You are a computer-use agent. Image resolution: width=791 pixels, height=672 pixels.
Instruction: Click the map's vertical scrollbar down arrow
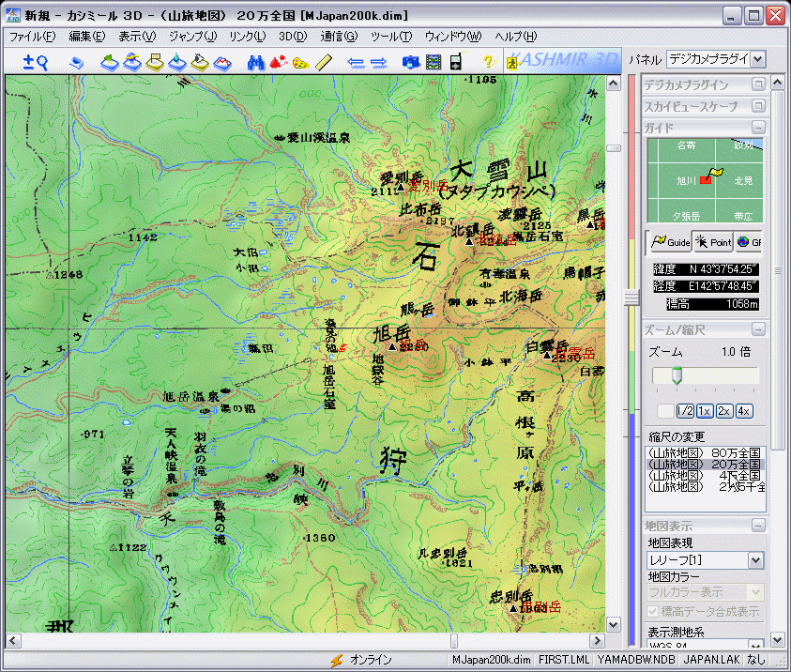tap(613, 625)
